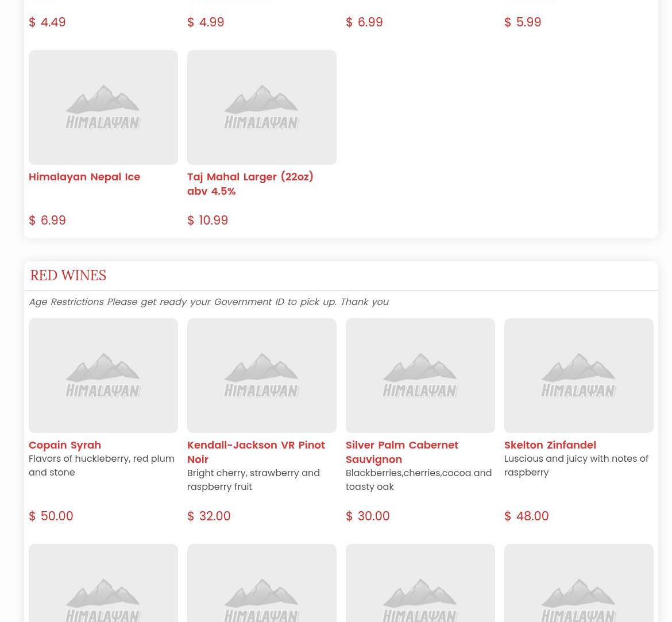Screen dimensions: 672x622
Task: Open the Copain Syrah title link
Action: coord(65,445)
